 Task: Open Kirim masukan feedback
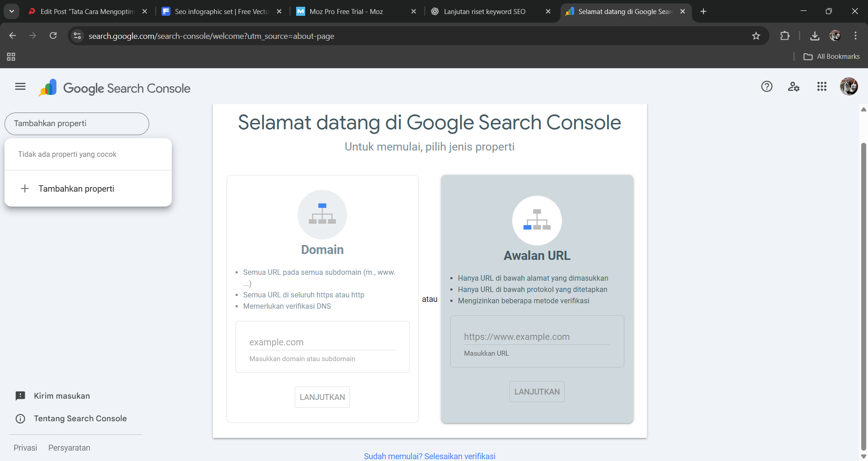62,396
